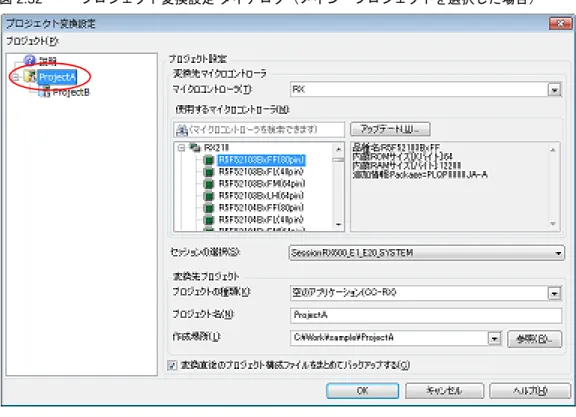Image resolution: width=576 pixels, height=417 pixels.
Task: Click the project name field containing ProjectA
Action: point(426,316)
